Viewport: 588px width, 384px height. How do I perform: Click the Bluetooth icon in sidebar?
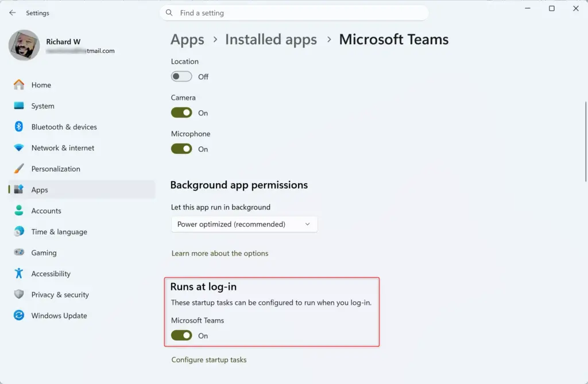pos(19,127)
